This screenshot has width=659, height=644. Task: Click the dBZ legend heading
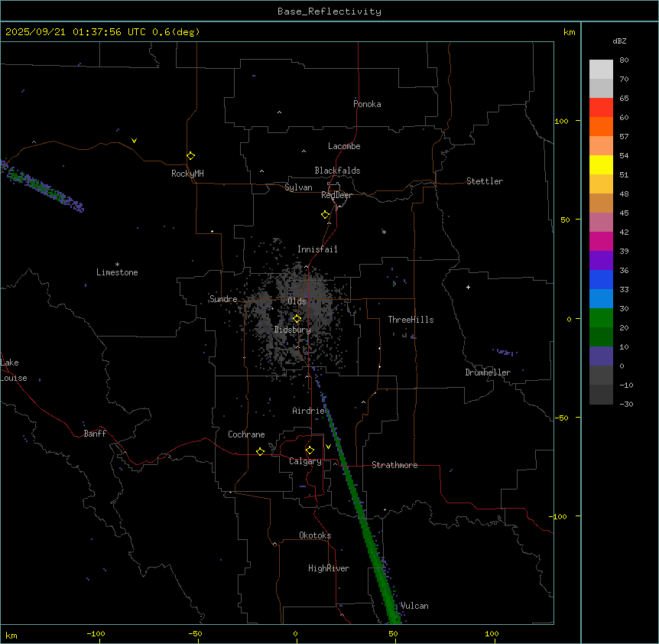[620, 41]
